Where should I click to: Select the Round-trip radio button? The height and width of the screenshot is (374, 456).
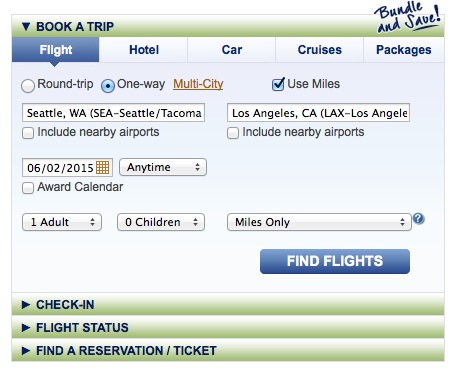(28, 86)
